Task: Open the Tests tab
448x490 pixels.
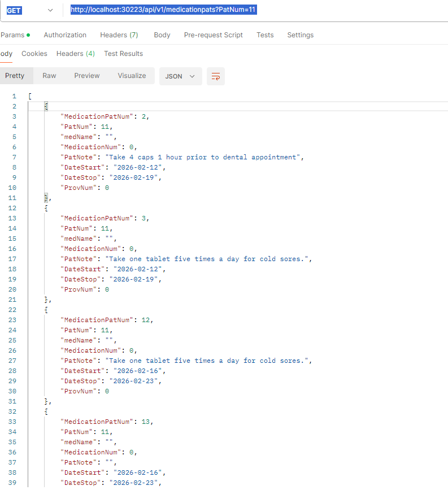Action: click(x=265, y=35)
